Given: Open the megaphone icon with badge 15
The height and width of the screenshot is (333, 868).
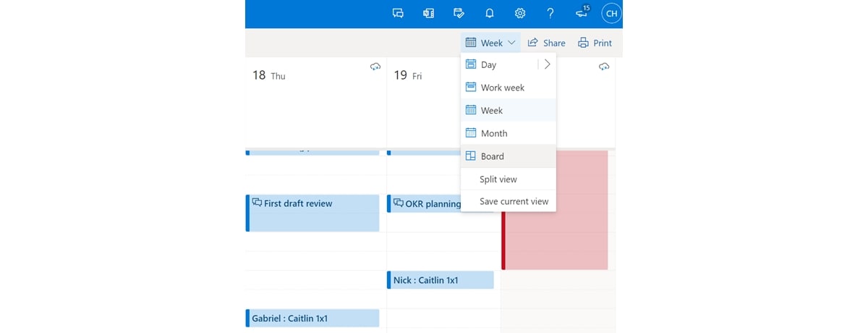Looking at the screenshot, I should click(582, 12).
